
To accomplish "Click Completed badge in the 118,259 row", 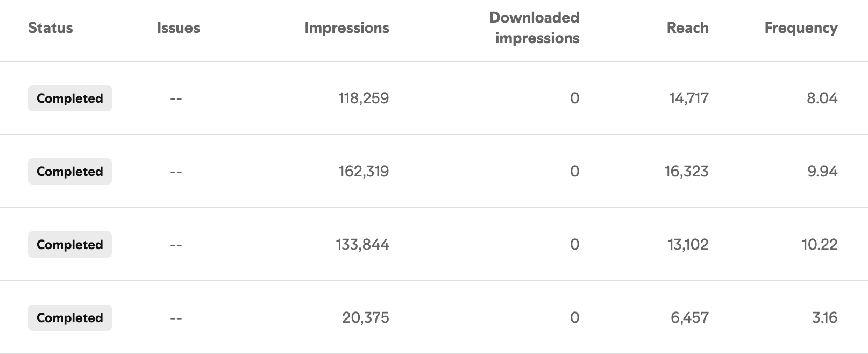I will pyautogui.click(x=70, y=98).
